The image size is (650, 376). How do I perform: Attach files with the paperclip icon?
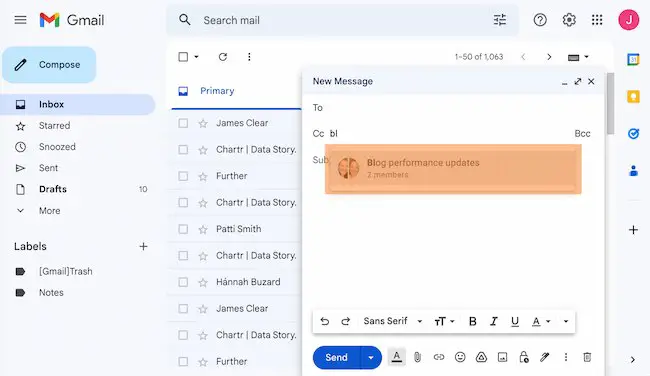click(x=417, y=357)
